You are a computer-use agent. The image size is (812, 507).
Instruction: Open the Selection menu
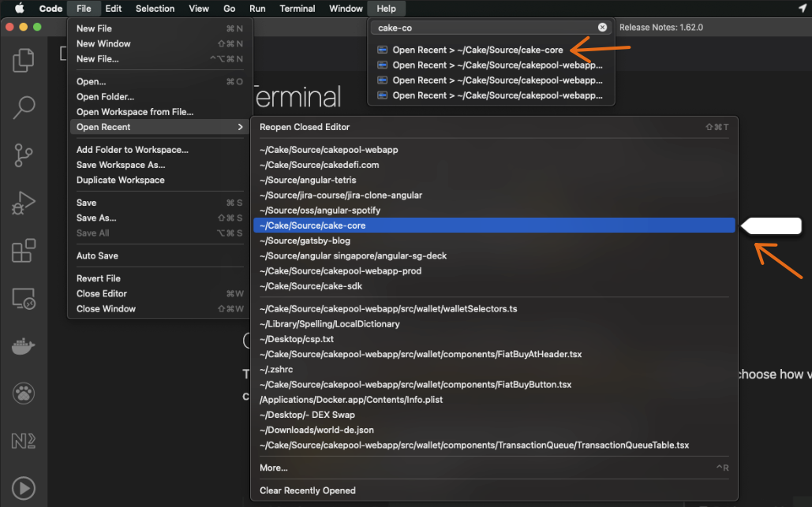pos(155,8)
